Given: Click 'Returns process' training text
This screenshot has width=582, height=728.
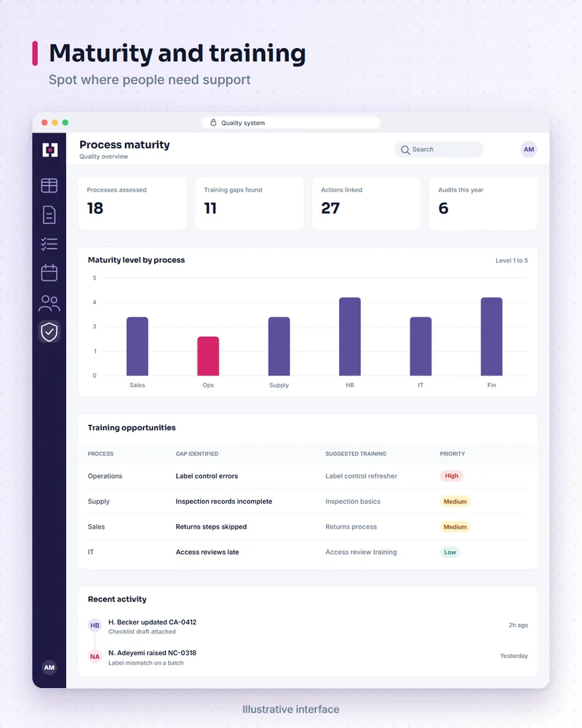Looking at the screenshot, I should [351, 526].
